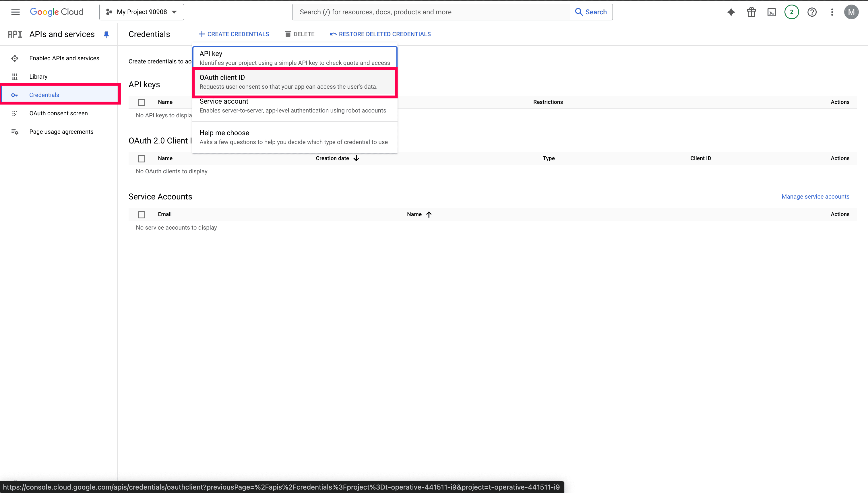
Task: Open the free trial gift icon
Action: [751, 12]
